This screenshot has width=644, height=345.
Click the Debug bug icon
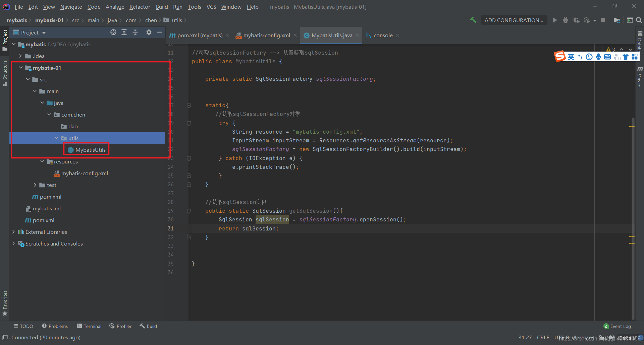[566, 20]
